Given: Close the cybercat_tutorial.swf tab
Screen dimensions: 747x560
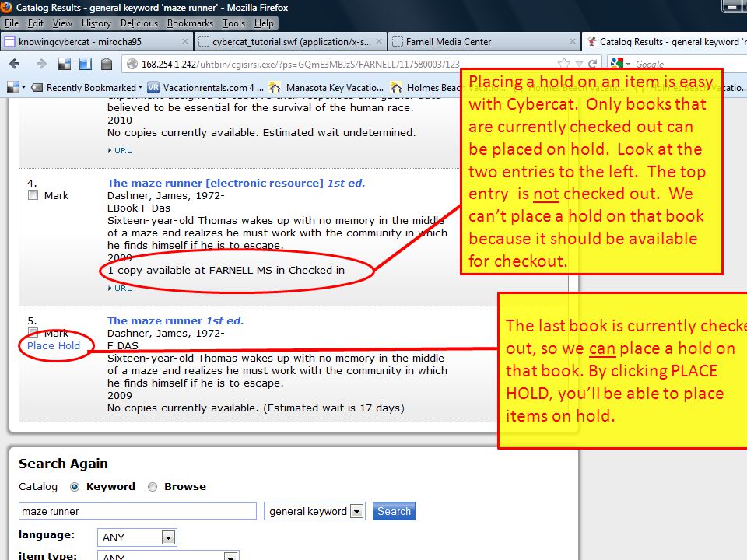Looking at the screenshot, I should (x=379, y=41).
